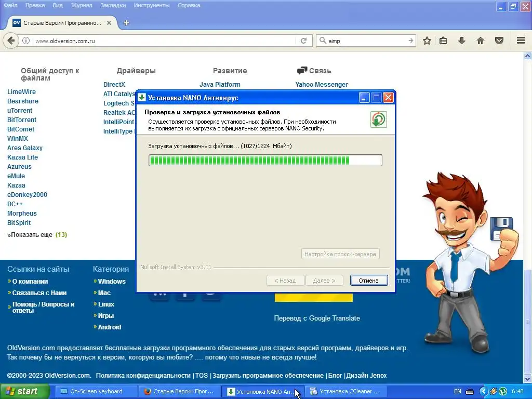Click the floppy disk icon held by mascot
Viewport: 532px width, 399px height.
pos(501,229)
